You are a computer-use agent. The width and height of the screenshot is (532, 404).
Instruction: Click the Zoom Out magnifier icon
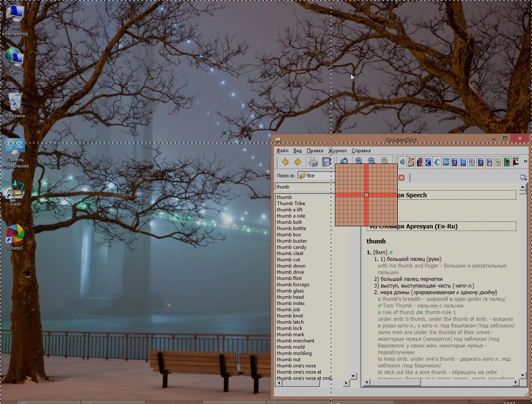click(x=372, y=161)
